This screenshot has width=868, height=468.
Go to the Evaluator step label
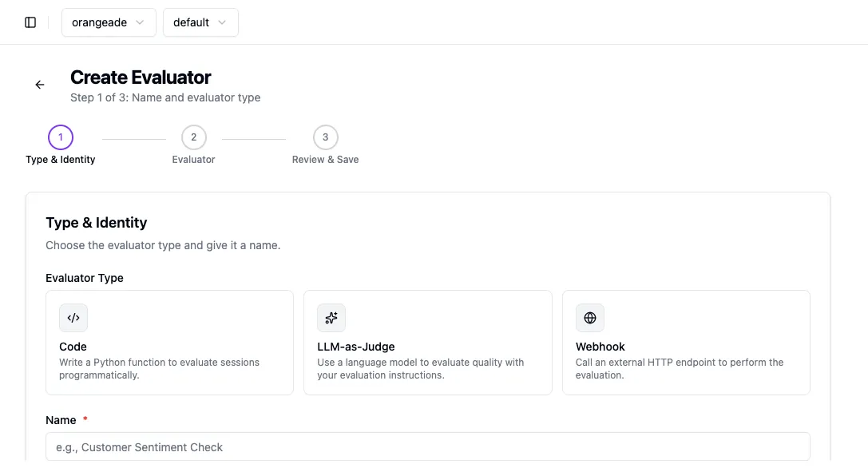coord(193,159)
